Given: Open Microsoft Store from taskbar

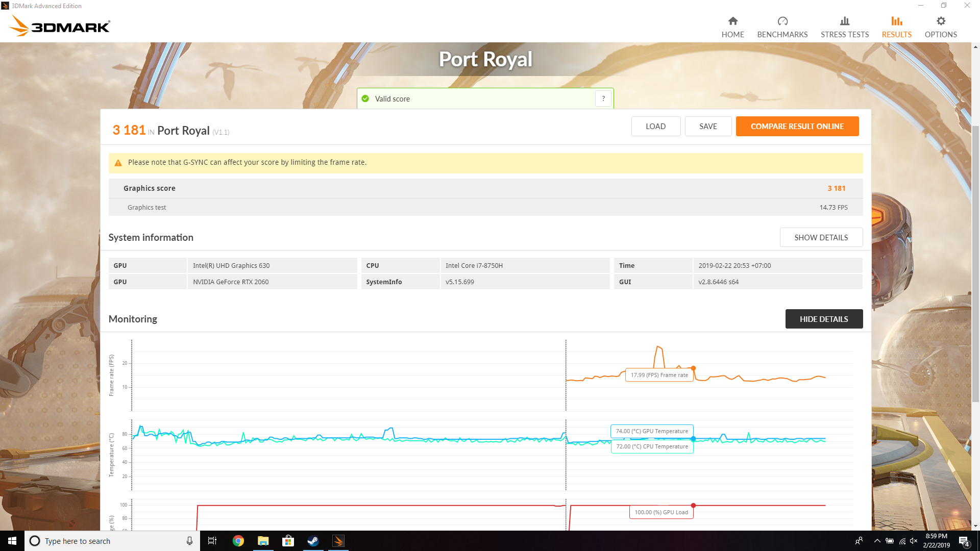Looking at the screenshot, I should pyautogui.click(x=288, y=541).
